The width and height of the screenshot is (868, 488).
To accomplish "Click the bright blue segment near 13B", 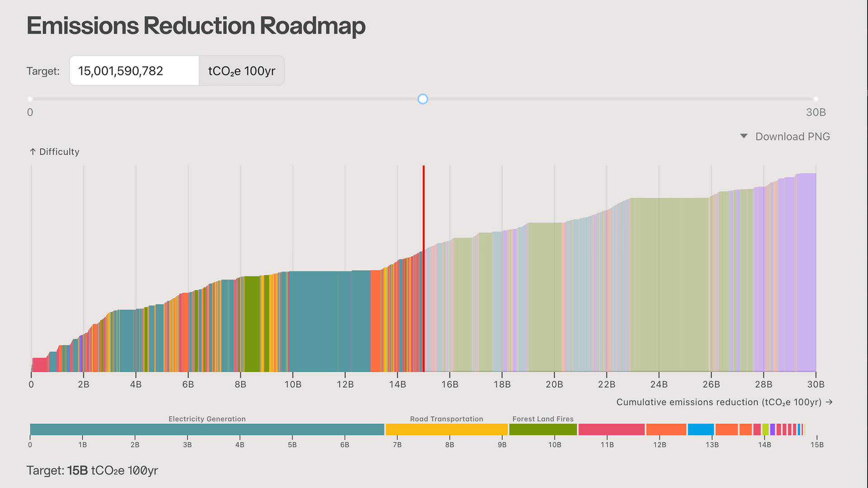I will [x=701, y=429].
